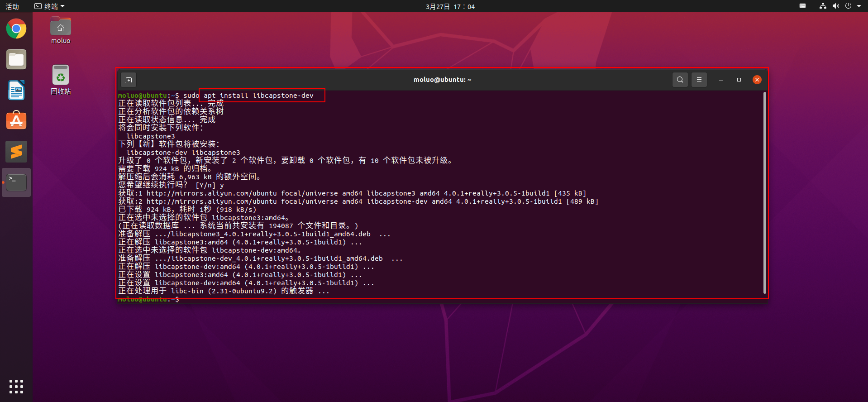Maximize the terminal window
This screenshot has height=402, width=868.
click(739, 80)
